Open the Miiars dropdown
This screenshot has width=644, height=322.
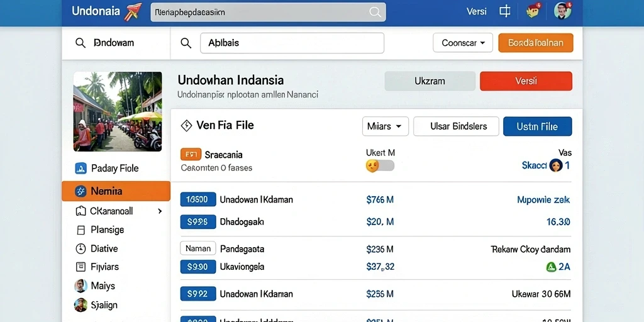(x=386, y=126)
